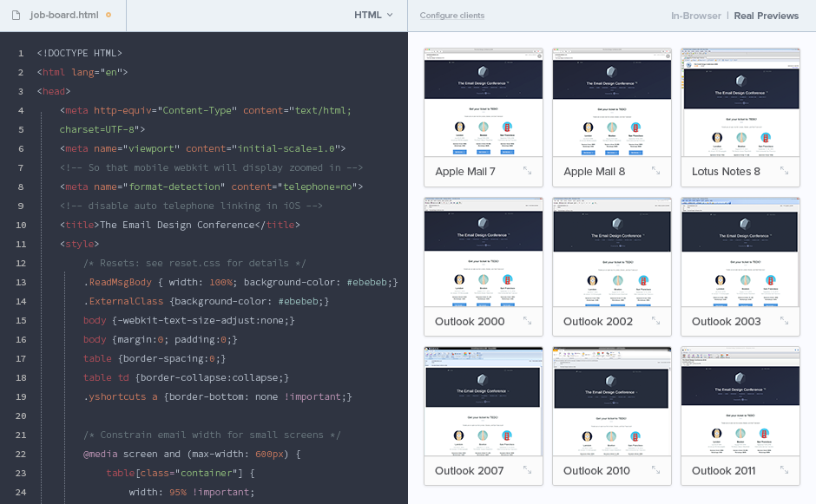Click line number 1 in the gutter

pos(21,53)
